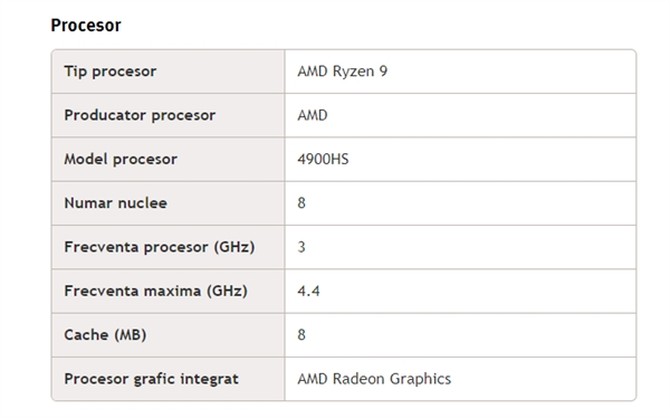This screenshot has height=418, width=670.
Task: Select the 'Frecventa maxima (GHz)' label
Action: (x=154, y=291)
